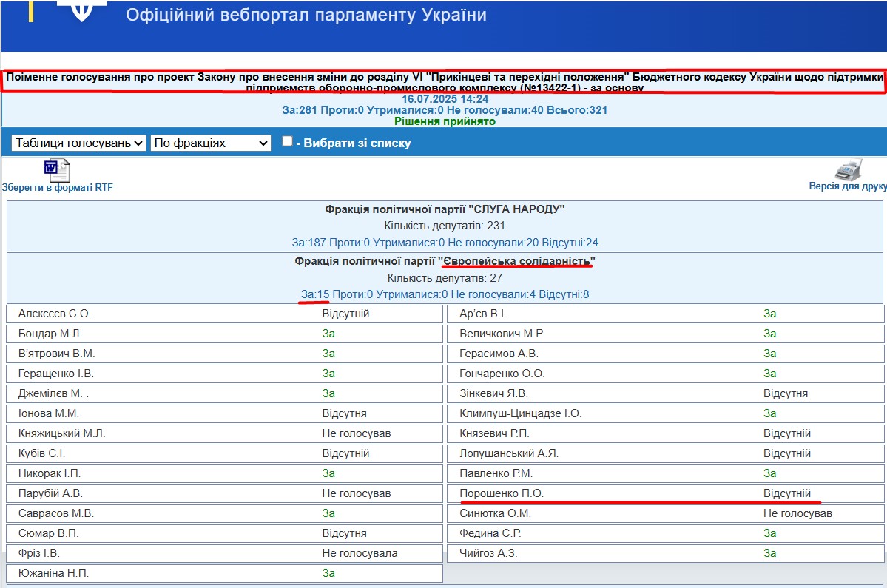Click СЛУГА НАРОДУ vote totals 'За:187'
This screenshot has height=588, width=887.
click(309, 243)
